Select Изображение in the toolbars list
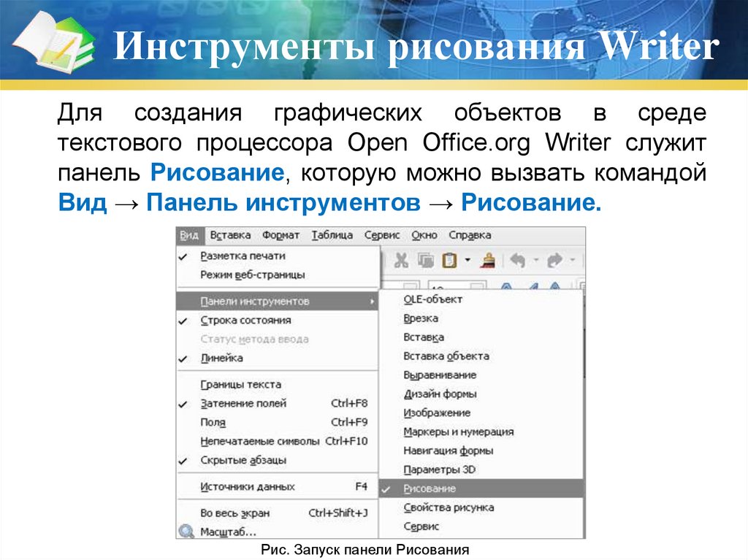Image resolution: width=748 pixels, height=560 pixels. pos(437,413)
